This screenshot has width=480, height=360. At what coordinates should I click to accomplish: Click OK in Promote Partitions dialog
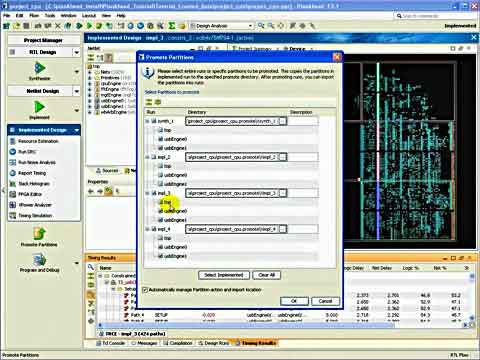(294, 301)
